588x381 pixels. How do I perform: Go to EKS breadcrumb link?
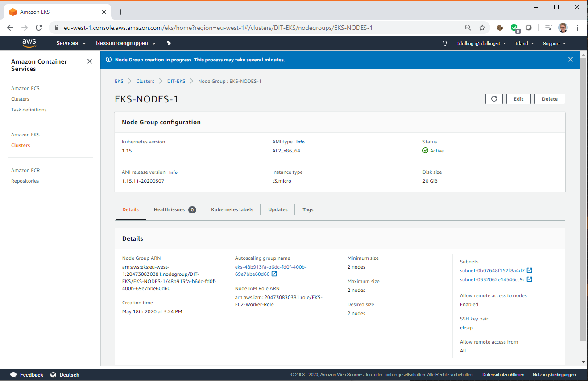119,81
